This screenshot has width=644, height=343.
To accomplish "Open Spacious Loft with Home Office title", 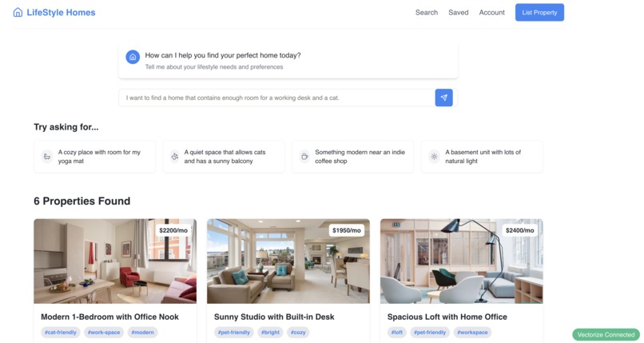I will pyautogui.click(x=447, y=317).
